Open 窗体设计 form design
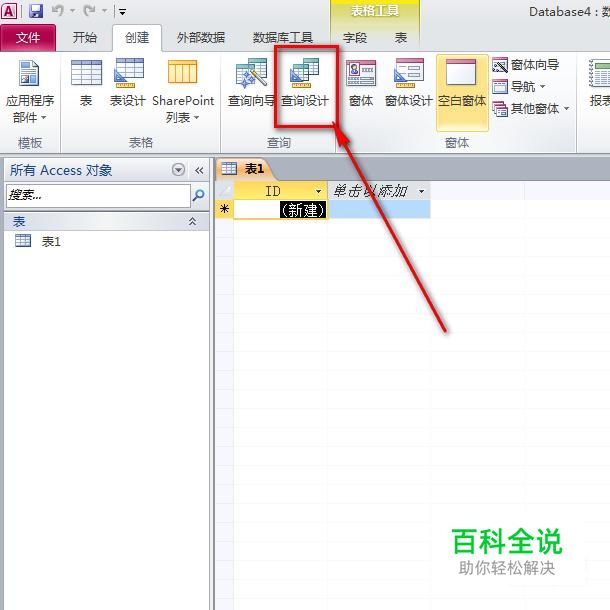The image size is (610, 610). pyautogui.click(x=408, y=82)
